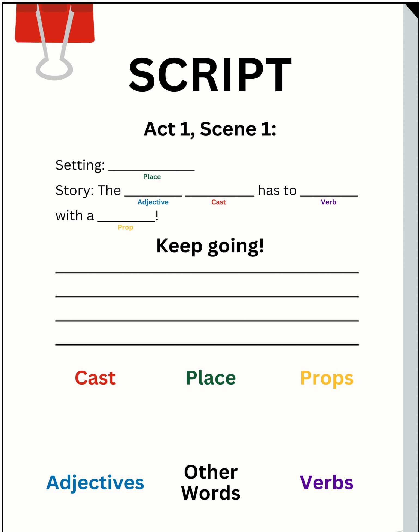Select the Other Words category heading
The height and width of the screenshot is (532, 420).
pyautogui.click(x=211, y=483)
